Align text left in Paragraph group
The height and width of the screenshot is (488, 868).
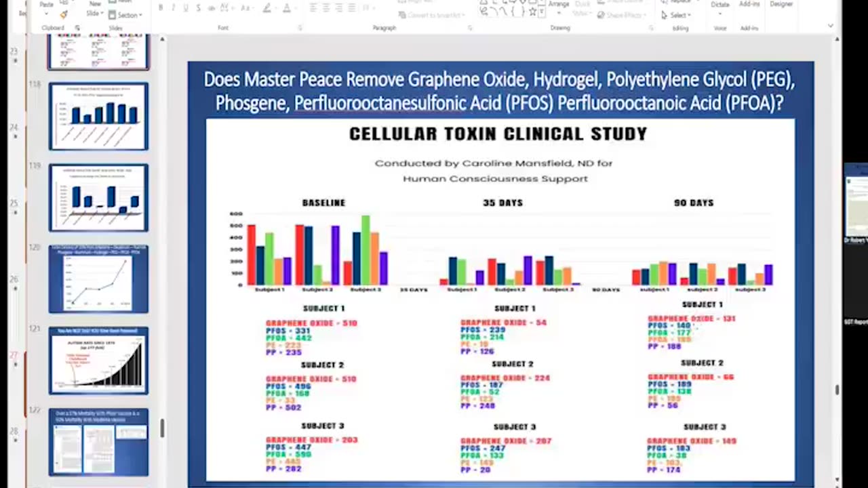point(314,8)
